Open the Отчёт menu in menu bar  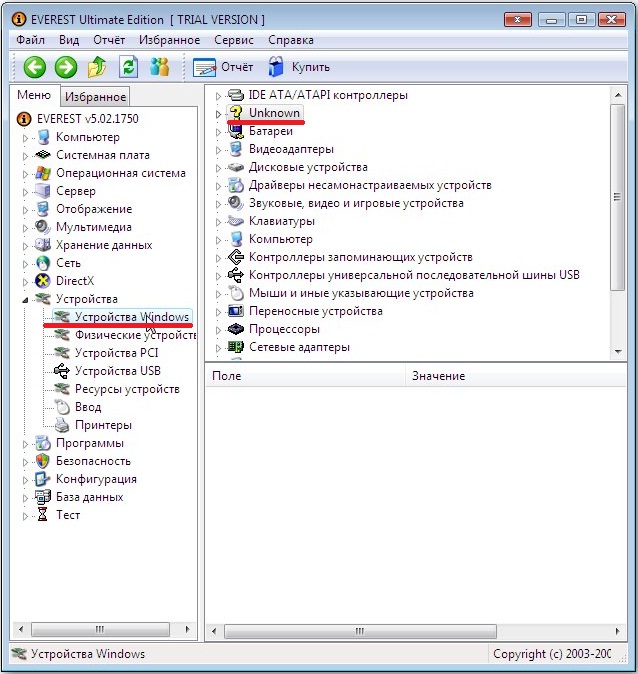click(x=109, y=40)
